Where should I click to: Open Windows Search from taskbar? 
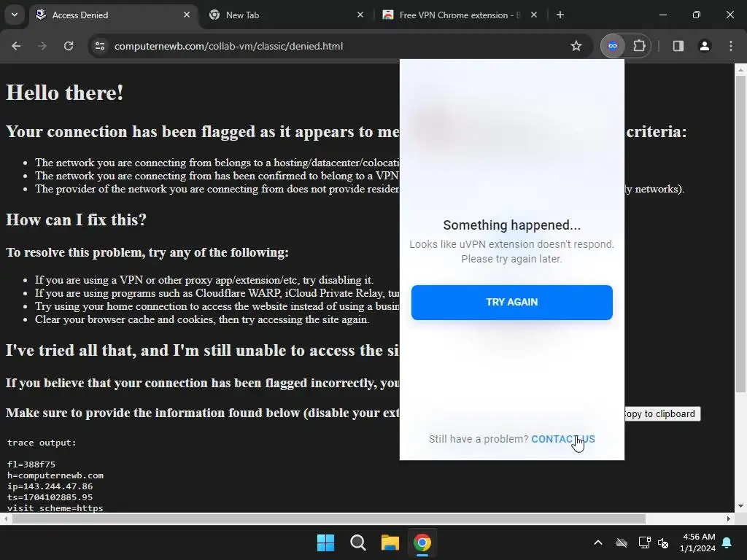click(357, 542)
